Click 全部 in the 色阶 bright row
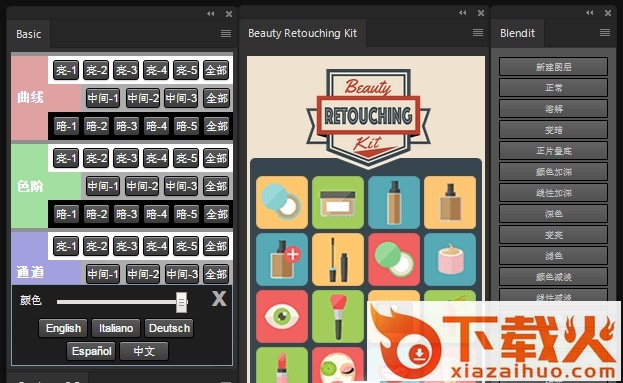The image size is (623, 383). (217, 158)
